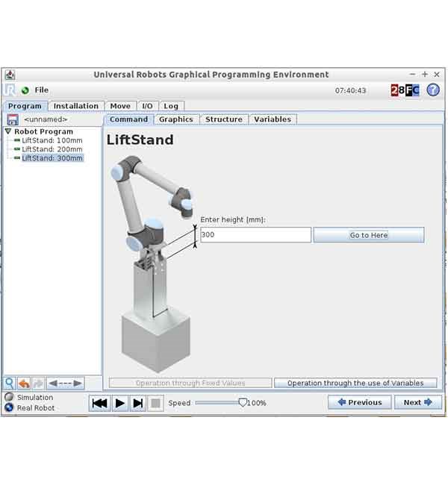This screenshot has height=485, width=448.
Task: Open the I/O tab
Action: [x=147, y=106]
